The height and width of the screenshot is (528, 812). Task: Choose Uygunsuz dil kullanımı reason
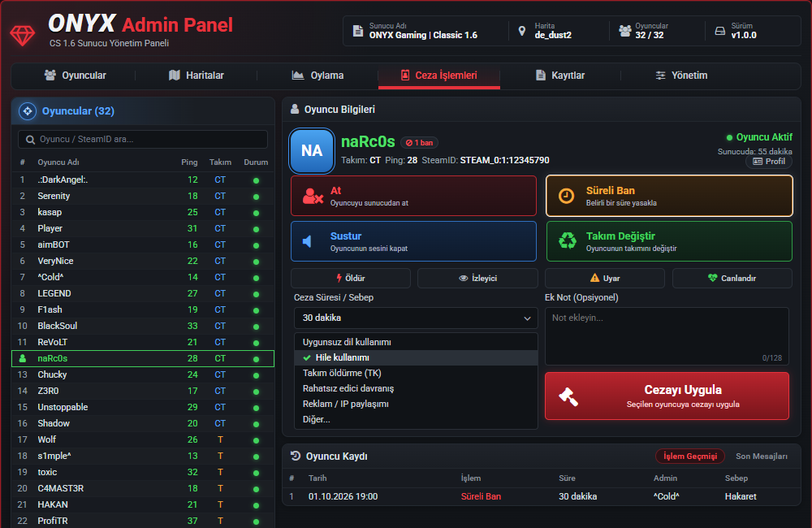point(416,342)
